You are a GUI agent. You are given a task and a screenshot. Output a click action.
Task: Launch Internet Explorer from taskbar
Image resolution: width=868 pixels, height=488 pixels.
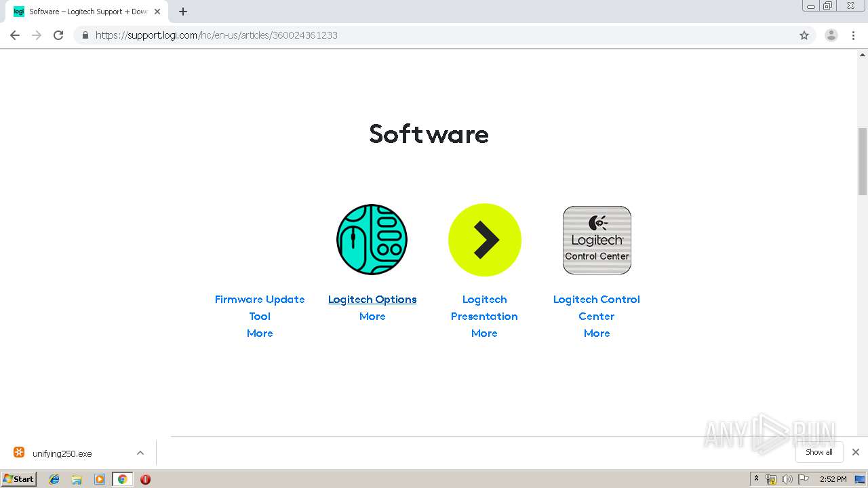click(x=54, y=479)
